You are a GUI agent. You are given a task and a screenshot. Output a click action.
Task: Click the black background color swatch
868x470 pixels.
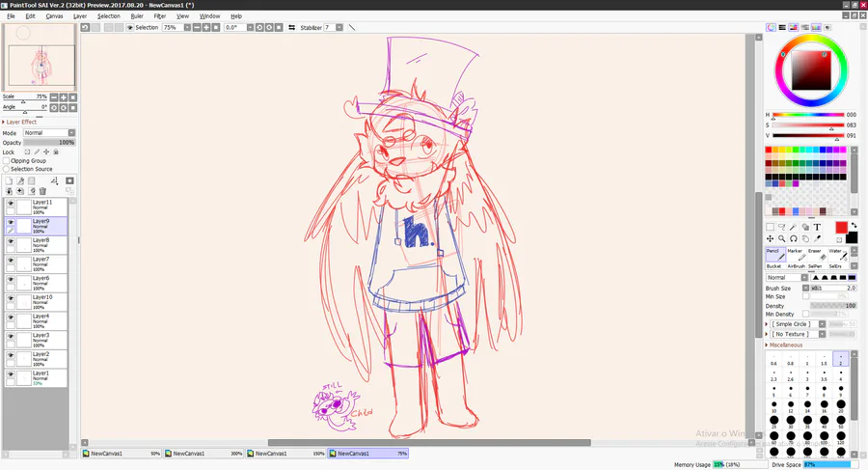tap(852, 237)
